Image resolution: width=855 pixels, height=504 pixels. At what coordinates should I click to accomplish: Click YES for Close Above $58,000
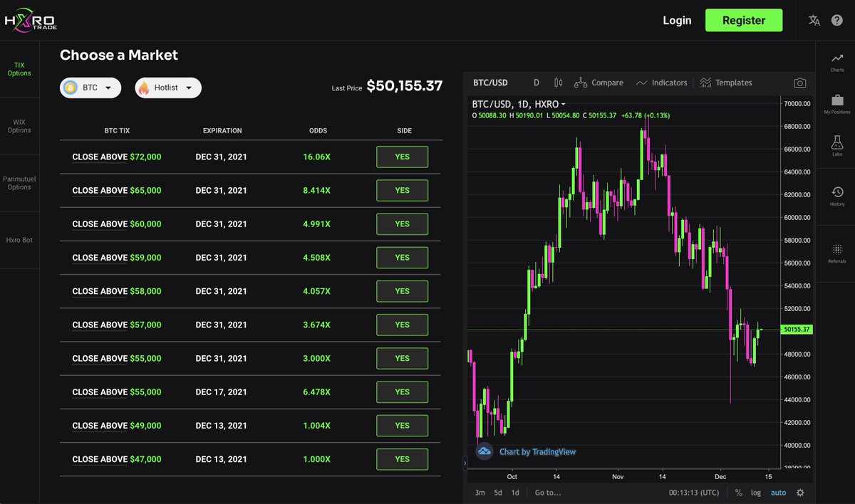pos(402,291)
